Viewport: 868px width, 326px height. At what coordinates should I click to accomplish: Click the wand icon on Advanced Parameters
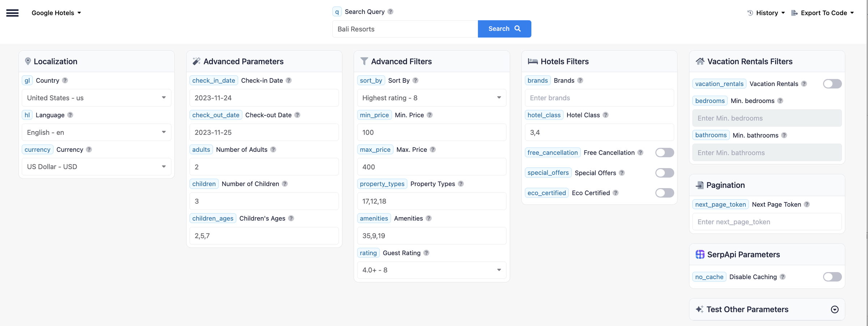(196, 61)
